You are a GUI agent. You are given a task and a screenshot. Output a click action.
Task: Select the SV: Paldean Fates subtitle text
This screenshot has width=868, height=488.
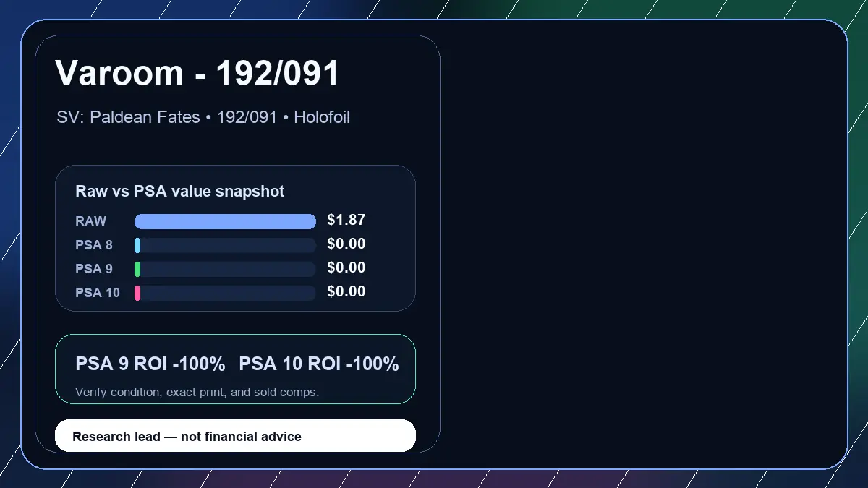pos(128,117)
